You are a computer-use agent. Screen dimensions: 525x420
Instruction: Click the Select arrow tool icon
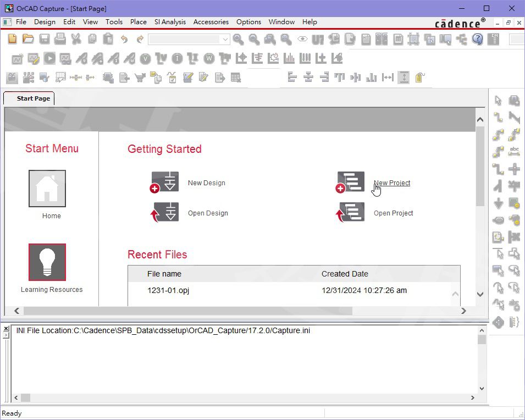click(498, 101)
